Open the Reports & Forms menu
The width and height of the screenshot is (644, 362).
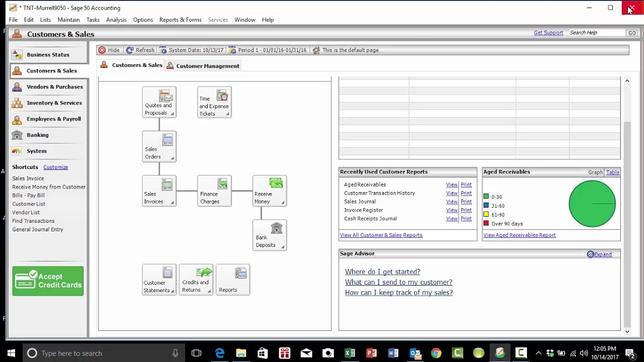(181, 20)
